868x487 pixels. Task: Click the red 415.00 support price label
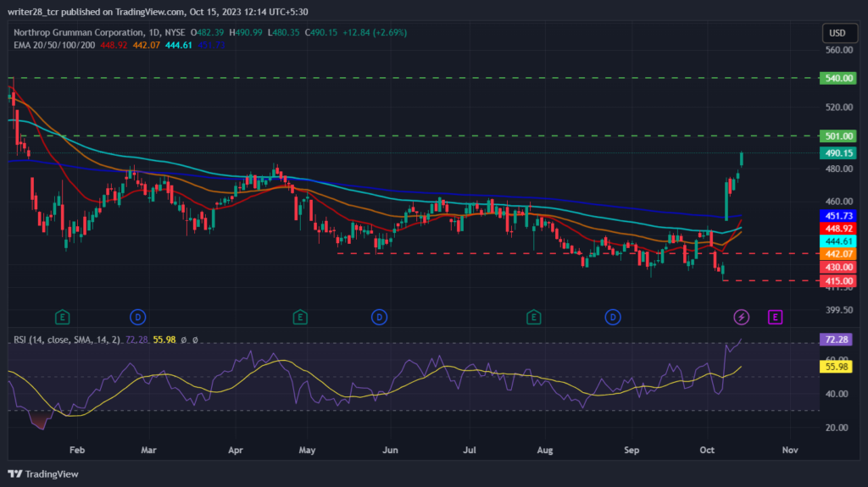click(838, 280)
